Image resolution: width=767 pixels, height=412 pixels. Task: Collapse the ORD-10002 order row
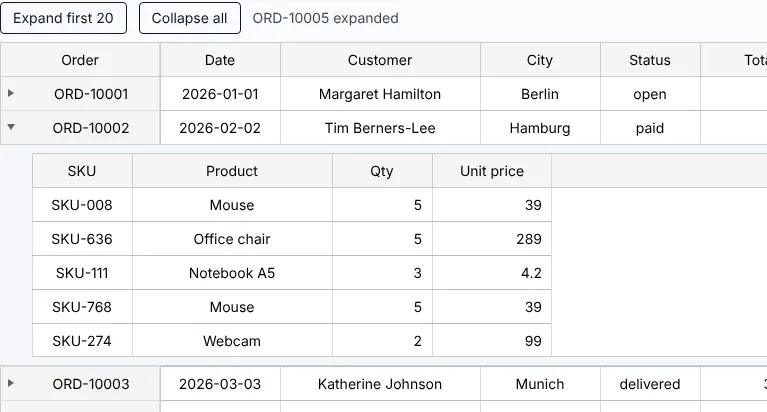click(x=11, y=127)
